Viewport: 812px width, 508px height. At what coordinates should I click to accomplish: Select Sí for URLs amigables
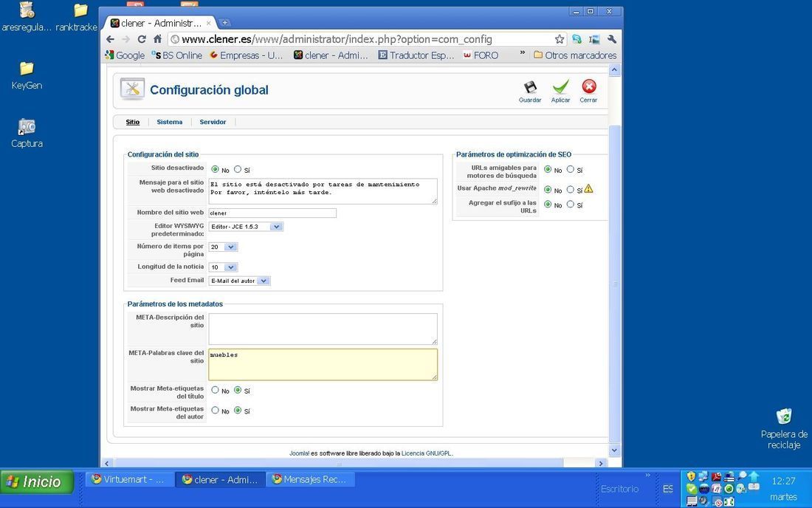[570, 169]
